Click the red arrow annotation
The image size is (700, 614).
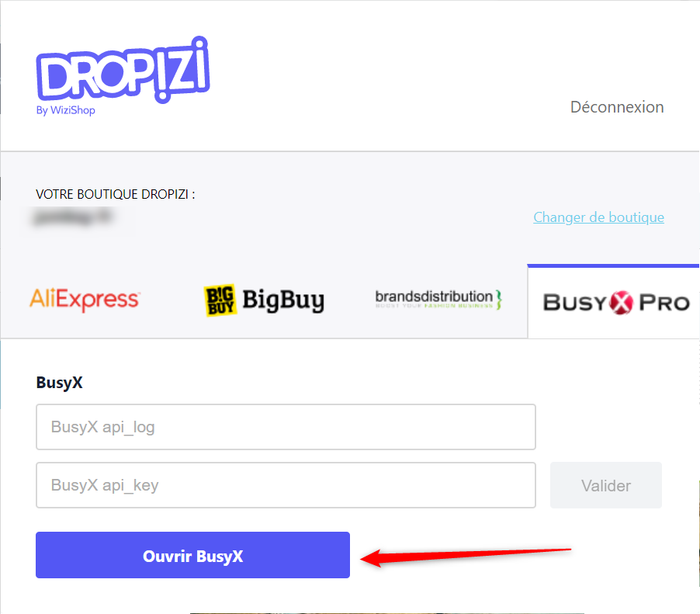pos(466,557)
